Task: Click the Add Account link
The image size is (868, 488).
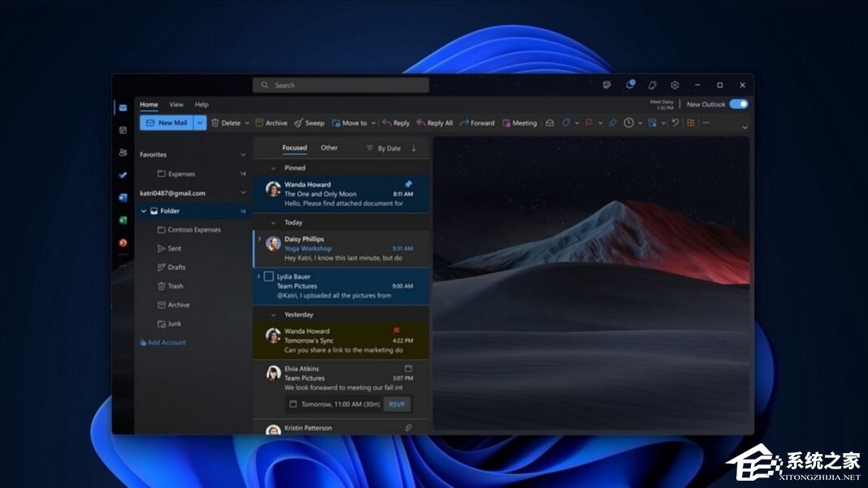Action: point(163,343)
